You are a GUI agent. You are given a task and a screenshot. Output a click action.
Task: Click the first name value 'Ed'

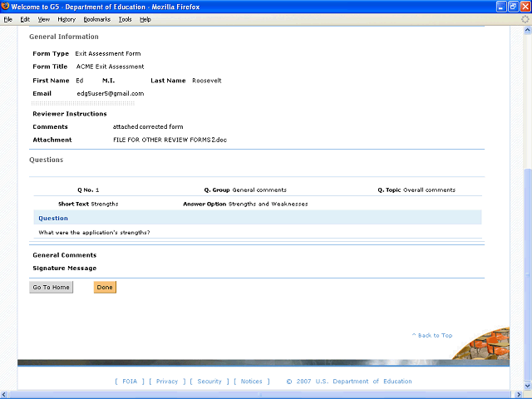(80, 81)
